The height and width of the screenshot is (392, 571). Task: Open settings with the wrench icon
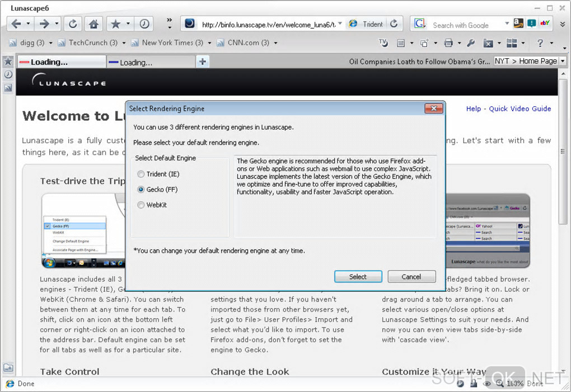click(x=471, y=43)
